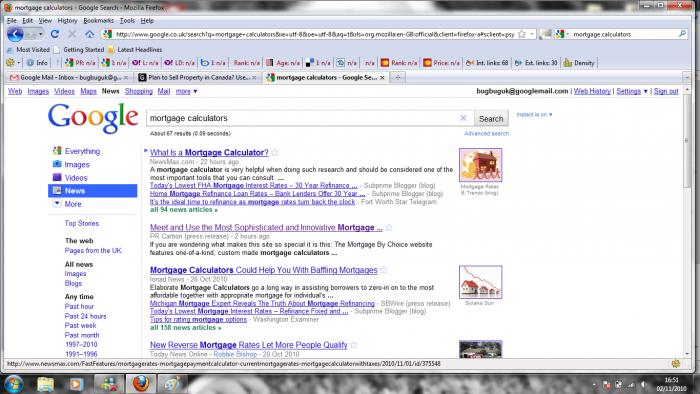Viewport: 700px width, 394px height.
Task: Star the 'What Is a Mortgage Calculator?' result
Action: click(x=275, y=153)
